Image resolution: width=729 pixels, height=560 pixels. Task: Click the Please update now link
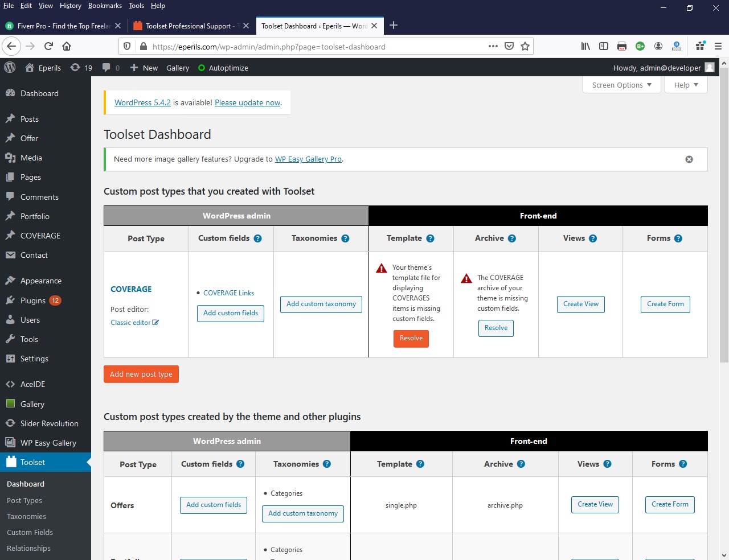tap(248, 103)
